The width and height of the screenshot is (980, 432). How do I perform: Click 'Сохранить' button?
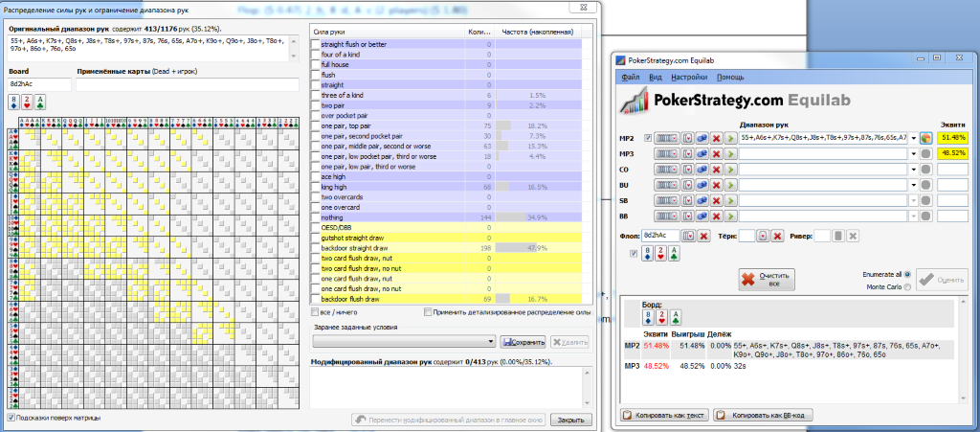tap(523, 341)
